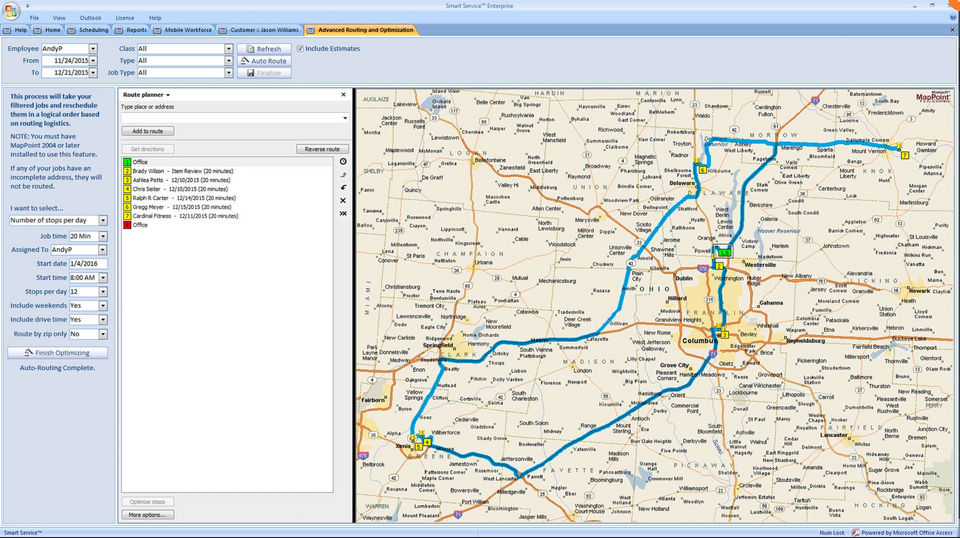960x538 pixels.
Task: Expand the Job Type filter dropdown
Action: point(228,72)
